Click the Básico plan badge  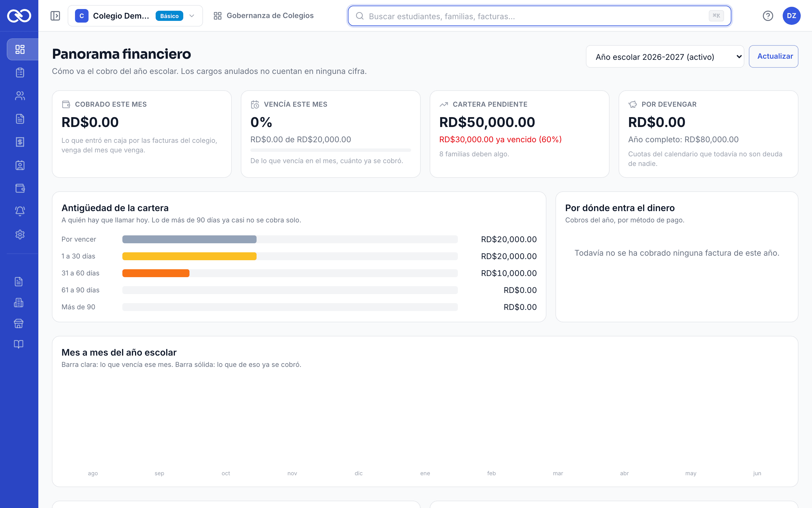[169, 16]
